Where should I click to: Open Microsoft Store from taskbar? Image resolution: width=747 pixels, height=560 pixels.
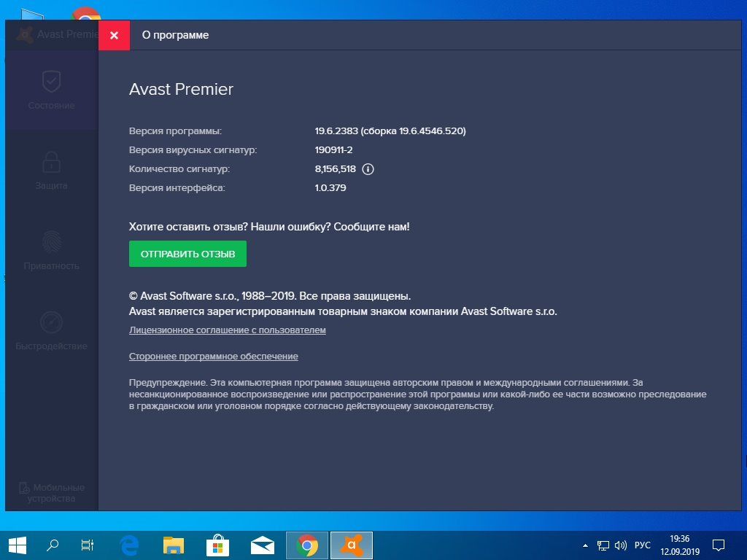click(217, 545)
